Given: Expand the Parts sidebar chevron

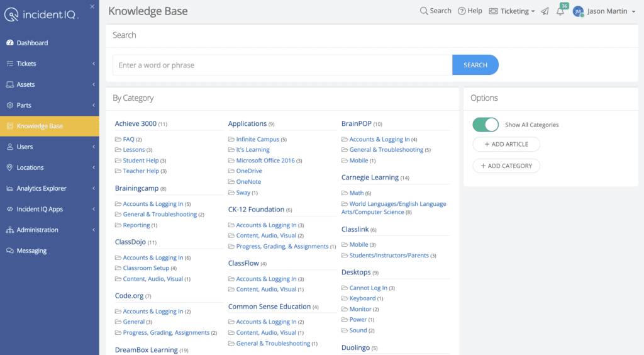Looking at the screenshot, I should coord(94,105).
